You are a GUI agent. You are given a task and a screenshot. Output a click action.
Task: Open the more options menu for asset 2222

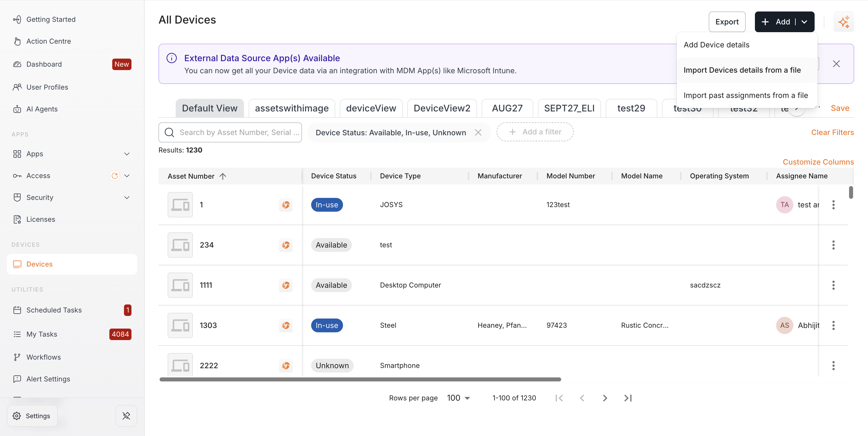pyautogui.click(x=833, y=366)
